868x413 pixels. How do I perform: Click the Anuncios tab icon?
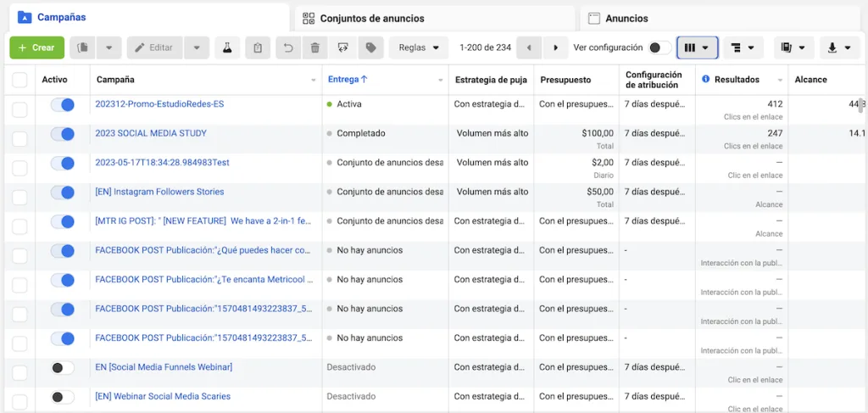coord(594,19)
